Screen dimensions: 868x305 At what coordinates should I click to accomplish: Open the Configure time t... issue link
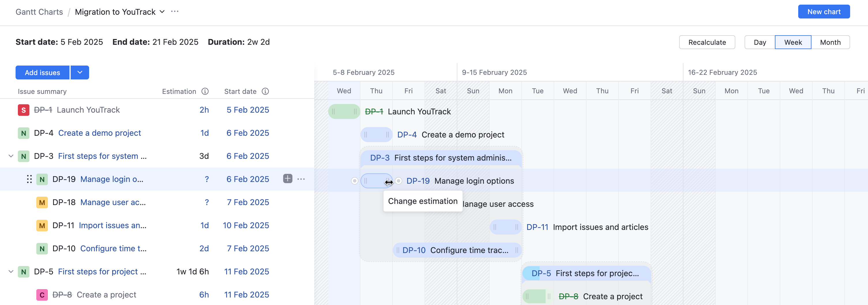point(113,249)
